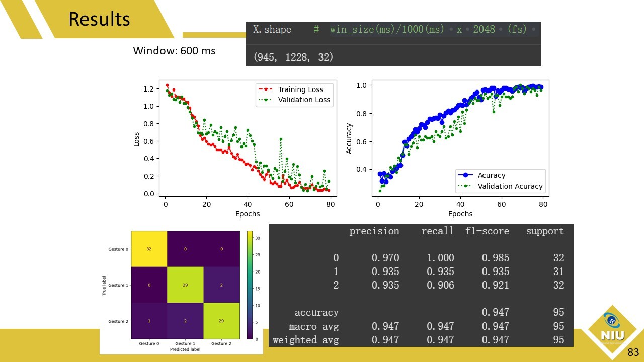Click the bottom-right confusion matrix cell

coord(221,321)
